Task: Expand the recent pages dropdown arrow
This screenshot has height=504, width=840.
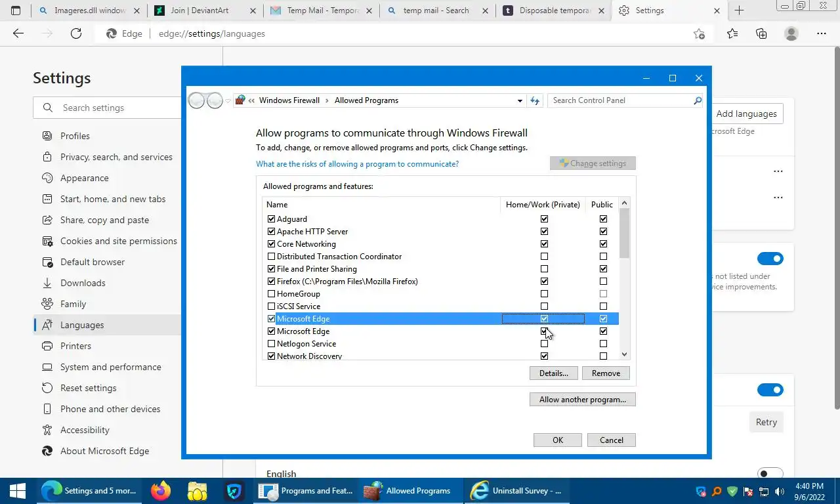Action: pos(228,100)
